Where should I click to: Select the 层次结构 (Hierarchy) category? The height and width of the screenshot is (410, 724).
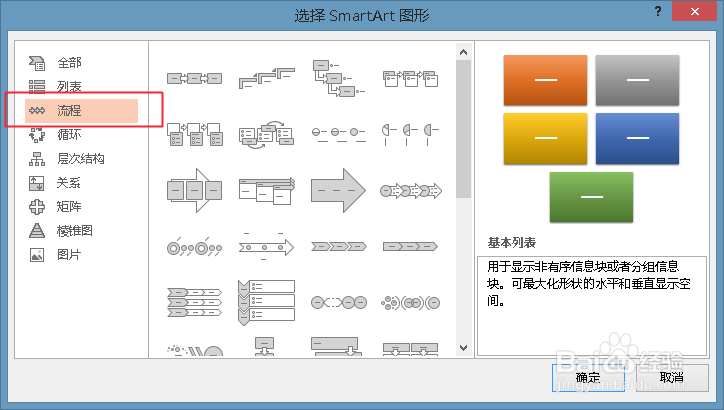[x=81, y=159]
